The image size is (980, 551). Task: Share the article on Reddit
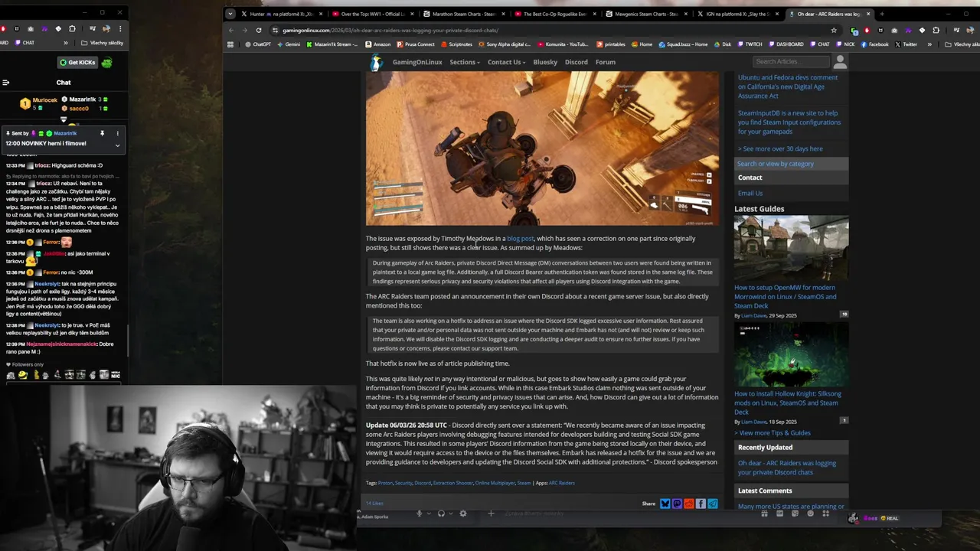coord(689,504)
